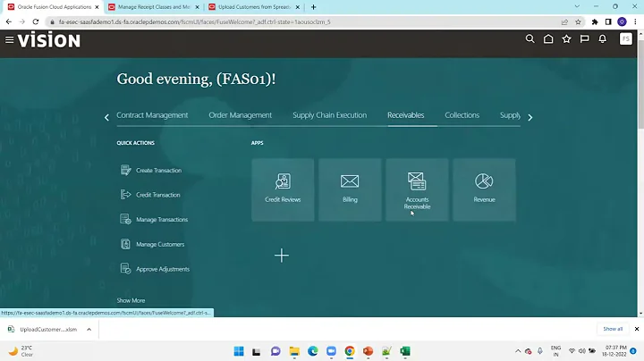Screen dimensions: 644x361
Task: Open Excel from taskbar
Action: pos(405,351)
